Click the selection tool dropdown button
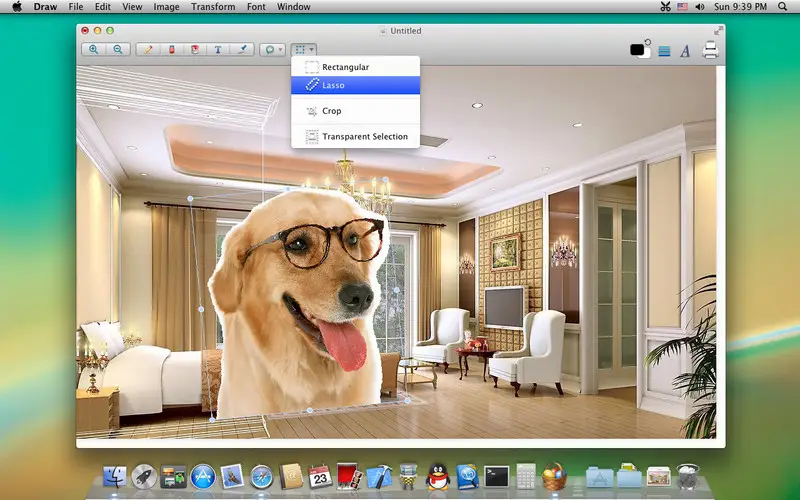The image size is (800, 500). pos(304,49)
